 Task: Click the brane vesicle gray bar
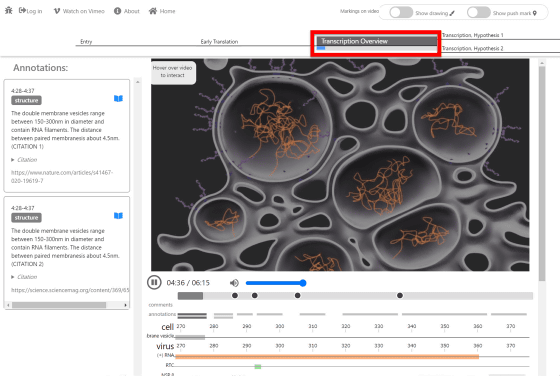tap(190, 337)
